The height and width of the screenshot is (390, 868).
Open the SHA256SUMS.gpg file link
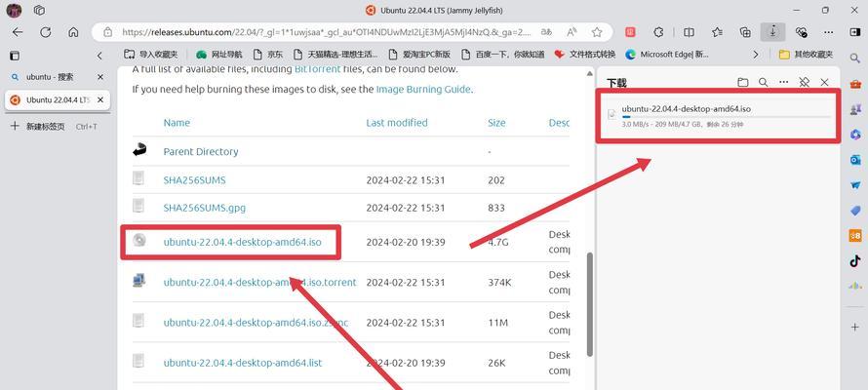tap(204, 208)
